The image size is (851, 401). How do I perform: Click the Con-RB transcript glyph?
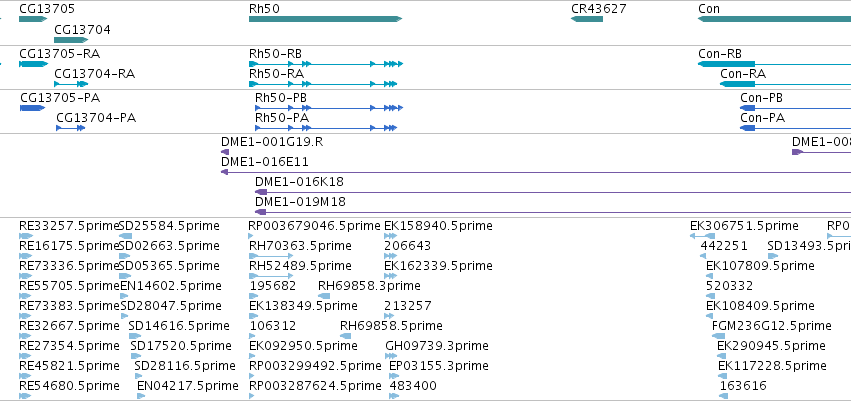tap(774, 64)
